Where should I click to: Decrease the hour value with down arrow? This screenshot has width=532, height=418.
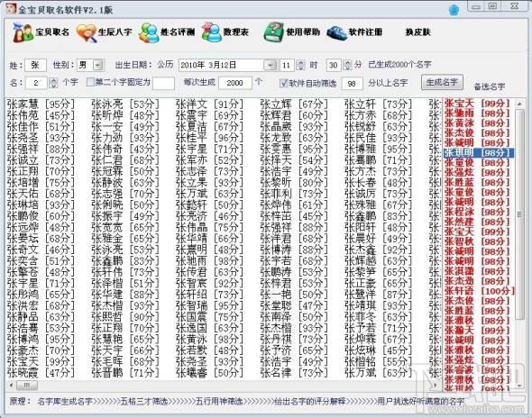[x=300, y=68]
